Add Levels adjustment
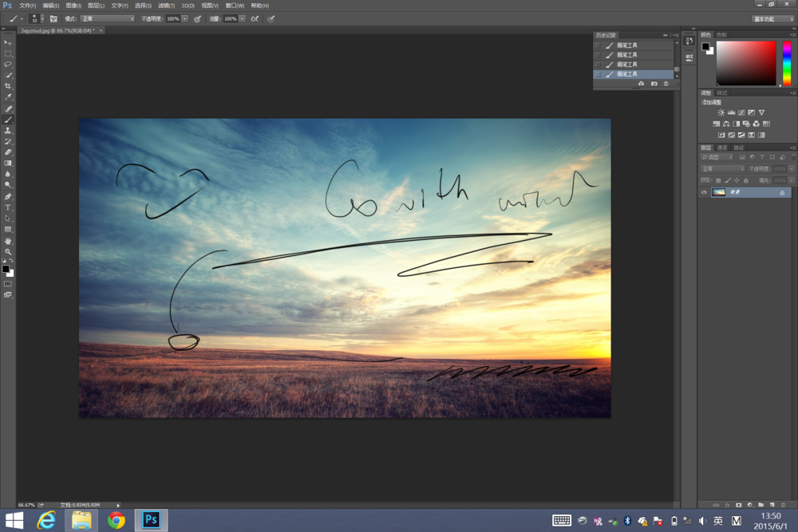This screenshot has height=532, width=798. point(731,113)
